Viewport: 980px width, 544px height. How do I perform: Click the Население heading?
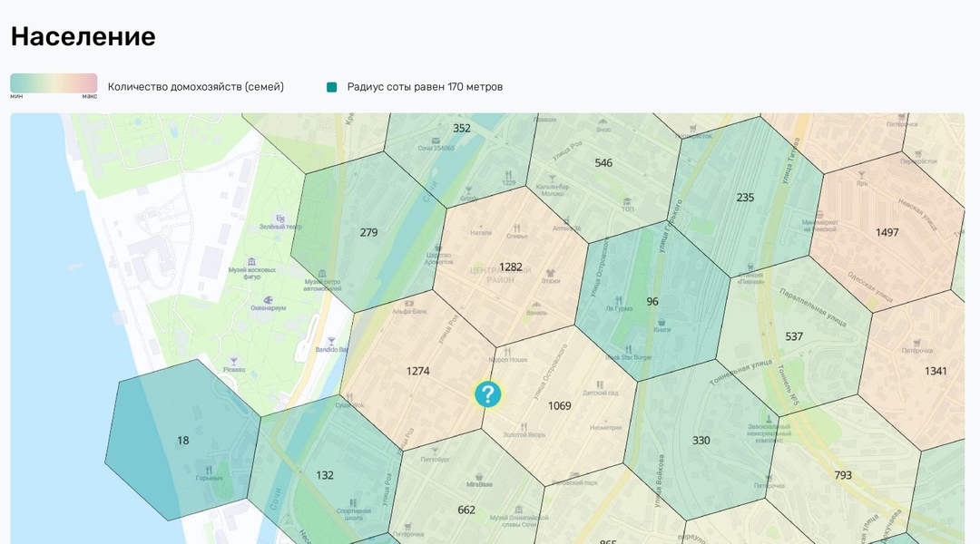tap(83, 36)
